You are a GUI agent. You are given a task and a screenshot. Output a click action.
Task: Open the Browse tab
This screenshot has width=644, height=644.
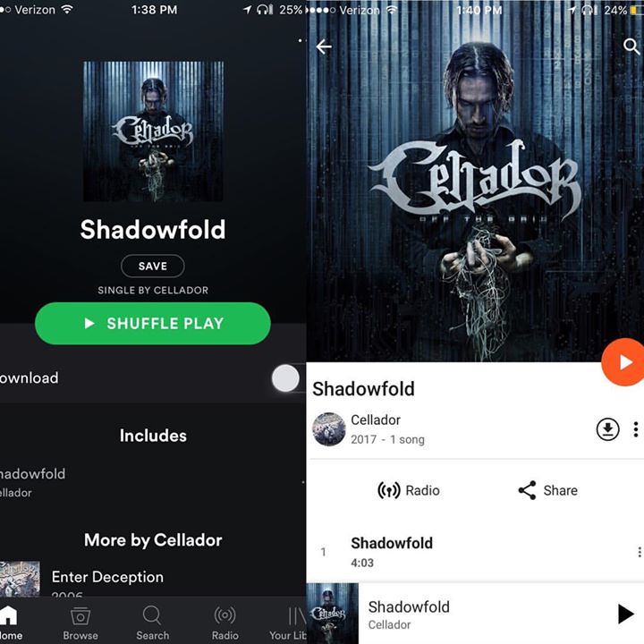80,623
